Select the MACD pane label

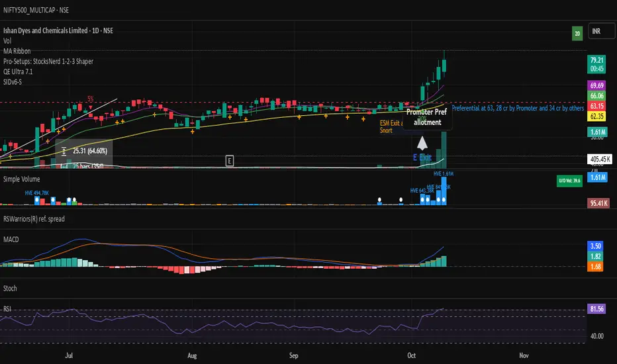tap(11, 240)
